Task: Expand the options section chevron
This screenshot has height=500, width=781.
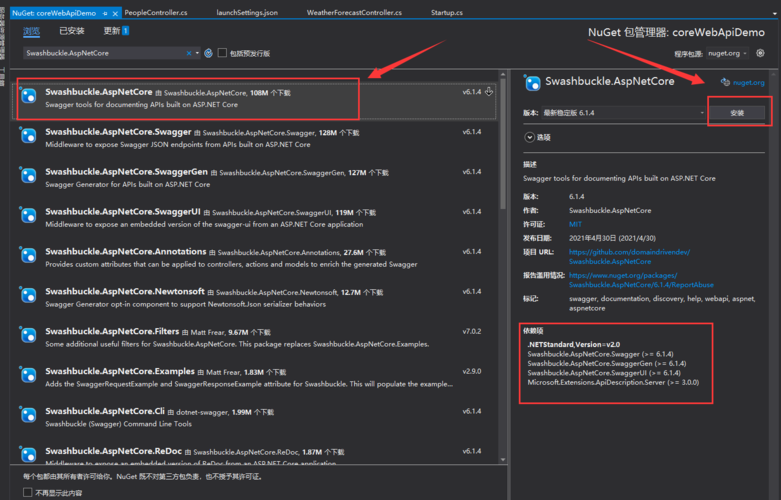Action: pyautogui.click(x=529, y=137)
